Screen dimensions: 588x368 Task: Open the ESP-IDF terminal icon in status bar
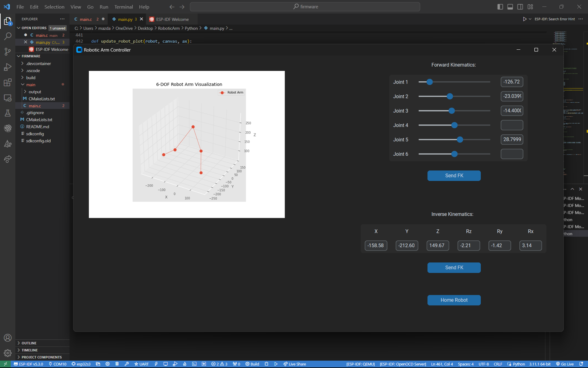[x=194, y=364]
